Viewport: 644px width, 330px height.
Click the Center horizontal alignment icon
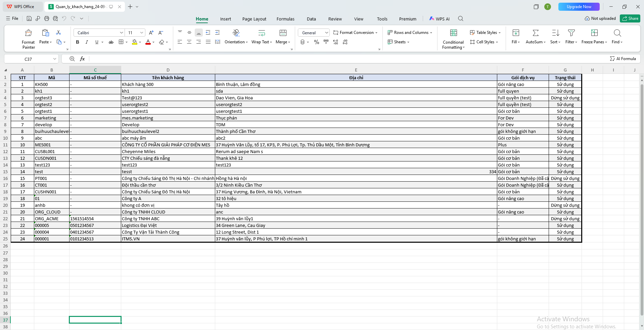189,42
